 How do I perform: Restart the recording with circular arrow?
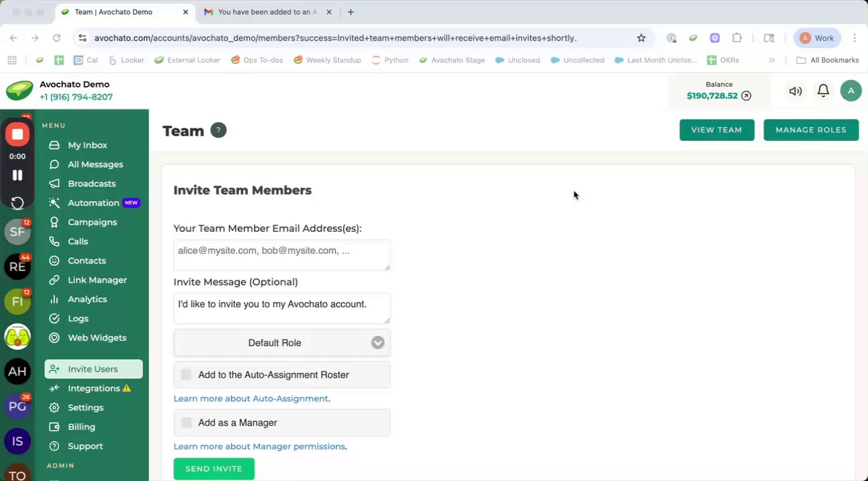(17, 203)
